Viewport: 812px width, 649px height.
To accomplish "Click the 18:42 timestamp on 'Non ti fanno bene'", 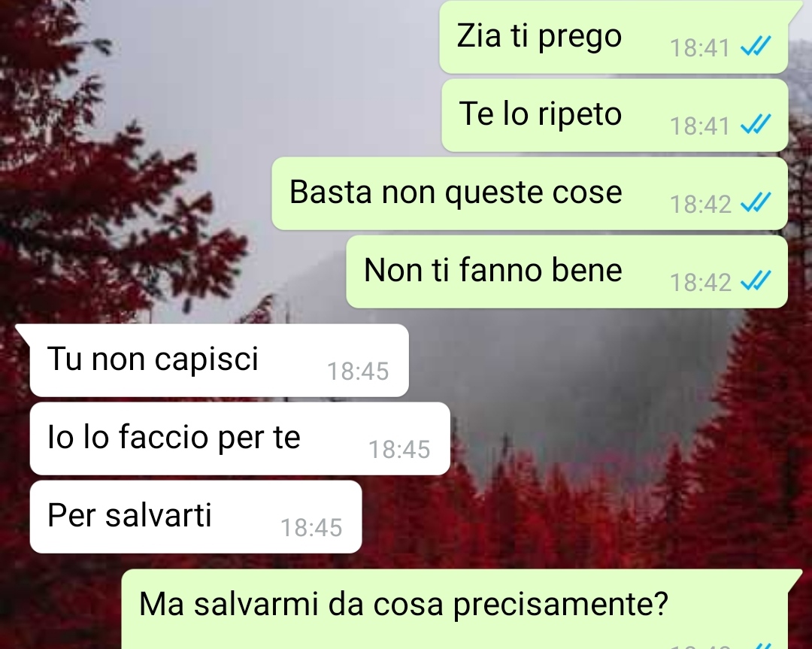I will (700, 283).
